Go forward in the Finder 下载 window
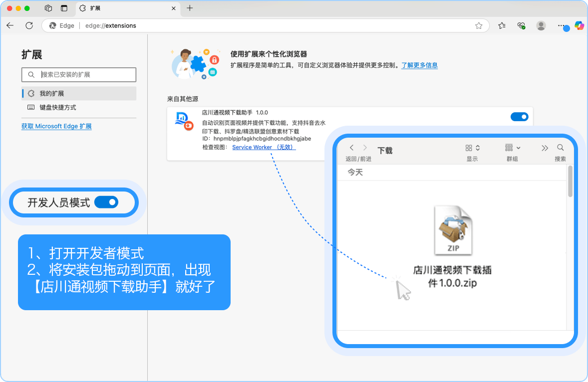 click(x=365, y=148)
